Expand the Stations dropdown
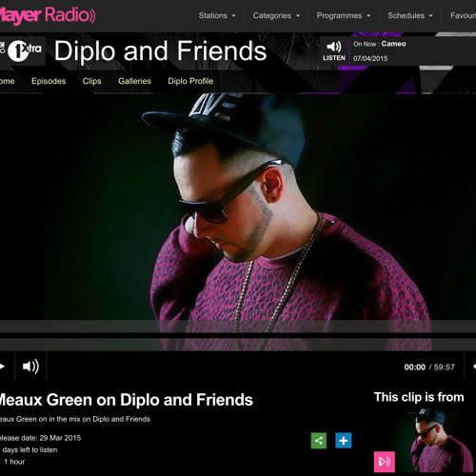The image size is (476, 476). tap(217, 15)
